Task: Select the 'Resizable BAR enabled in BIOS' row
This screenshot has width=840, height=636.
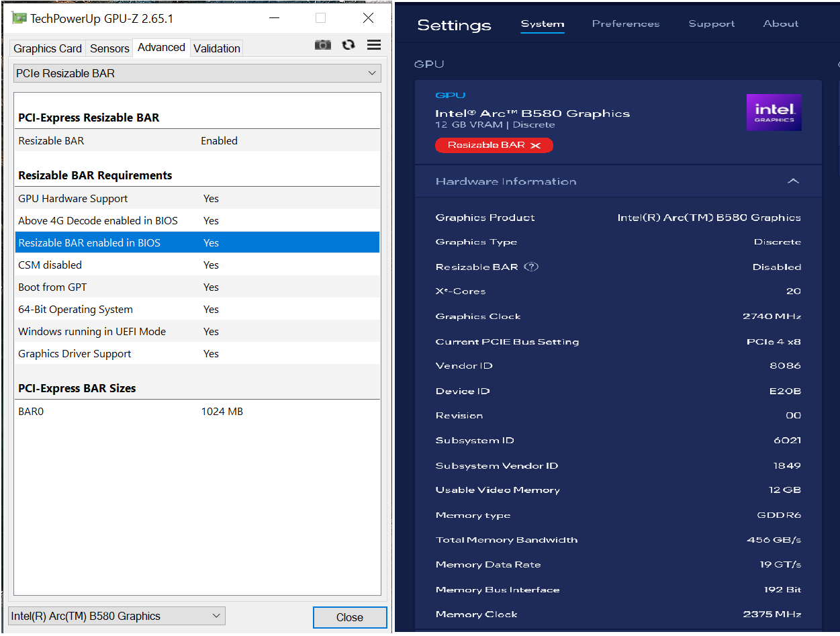Action: pos(197,242)
